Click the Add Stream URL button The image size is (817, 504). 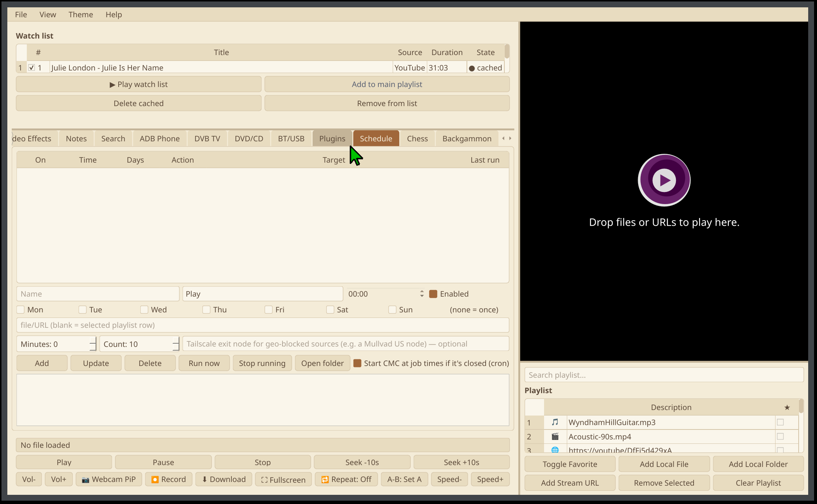(x=570, y=483)
